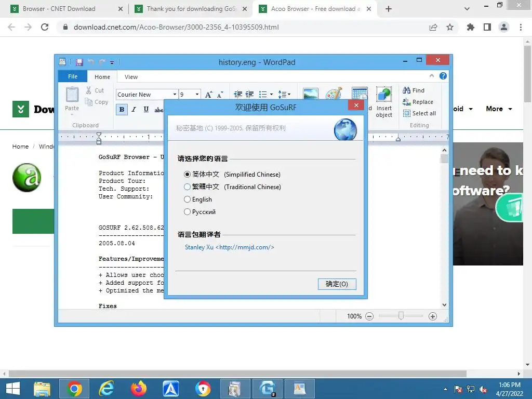The width and height of the screenshot is (532, 399).
Task: Close the GoSuRF welcome dialog
Action: coord(356,105)
